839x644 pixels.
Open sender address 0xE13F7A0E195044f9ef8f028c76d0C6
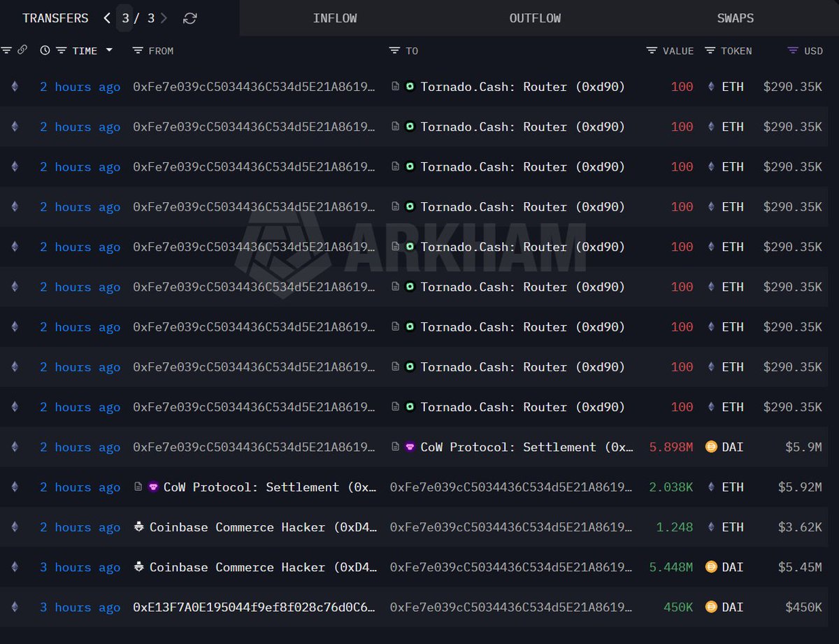coord(254,607)
